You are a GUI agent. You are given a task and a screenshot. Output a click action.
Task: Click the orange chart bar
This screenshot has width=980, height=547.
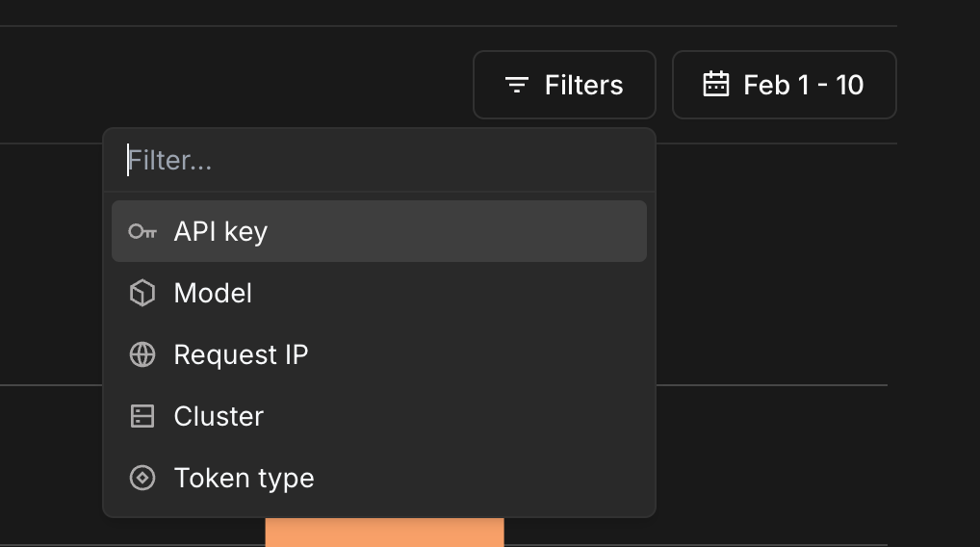[x=384, y=533]
